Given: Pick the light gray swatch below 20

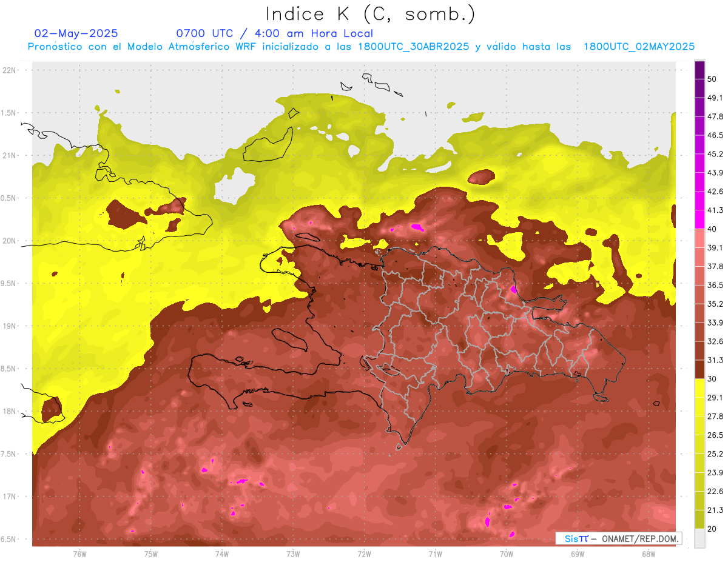Looking at the screenshot, I should point(699,538).
